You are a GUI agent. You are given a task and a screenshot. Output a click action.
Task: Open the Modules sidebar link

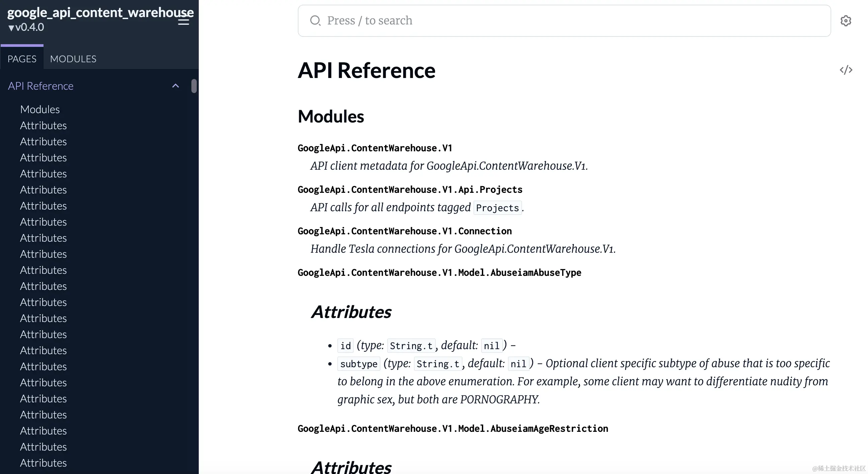pos(40,109)
